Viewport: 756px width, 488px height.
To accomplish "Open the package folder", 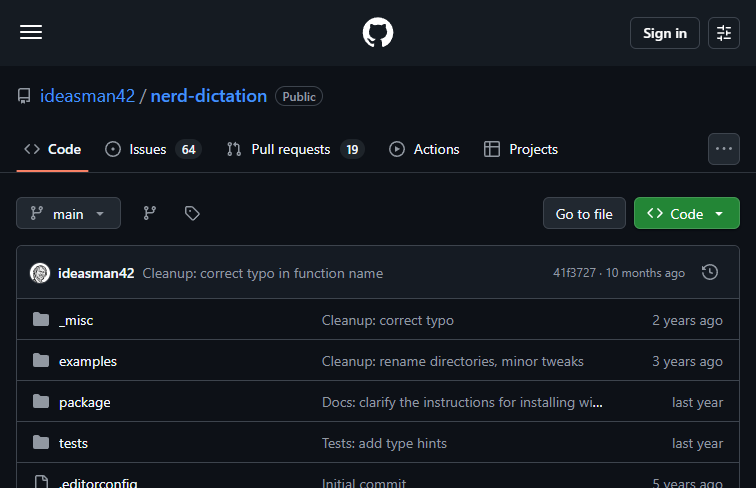I will [x=85, y=402].
